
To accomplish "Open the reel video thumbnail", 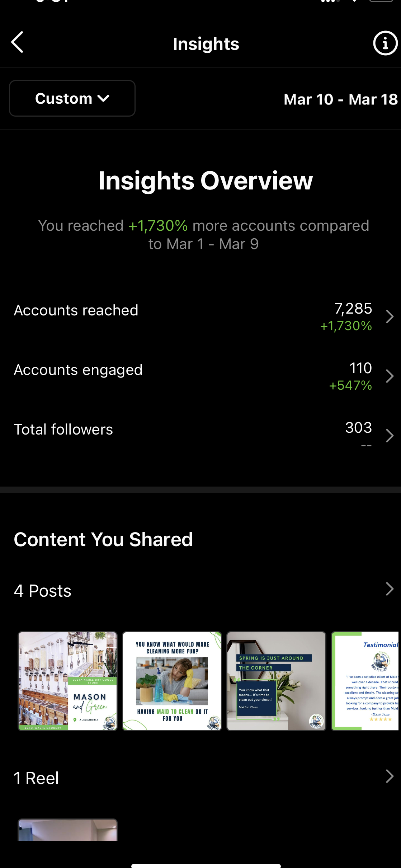I will pos(68,830).
